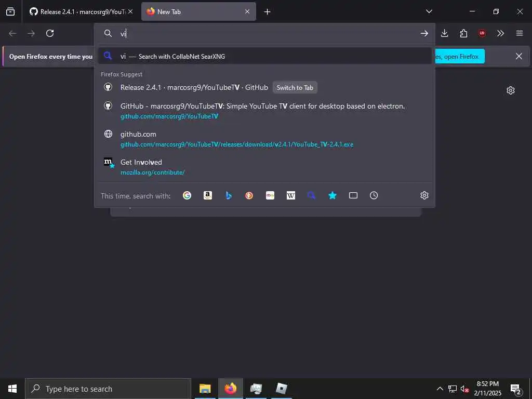This screenshot has height=399, width=532.
Task: Open search settings gear in dropdown
Action: click(424, 195)
